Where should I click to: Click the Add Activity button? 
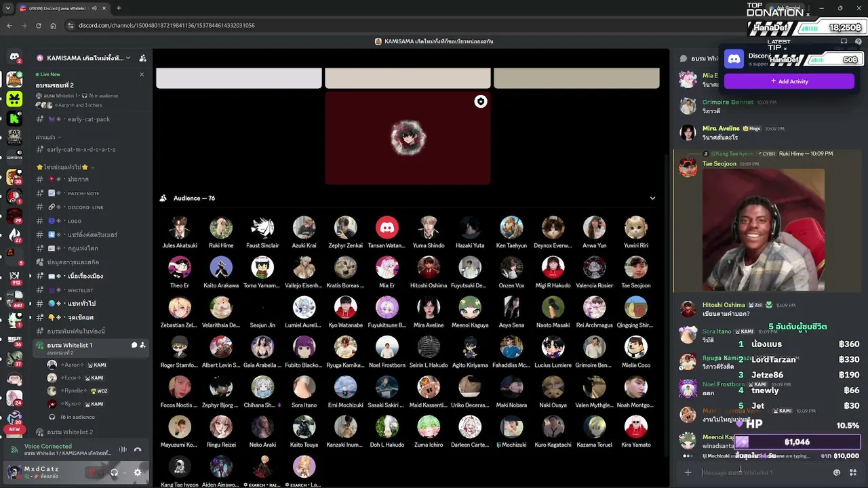[789, 81]
